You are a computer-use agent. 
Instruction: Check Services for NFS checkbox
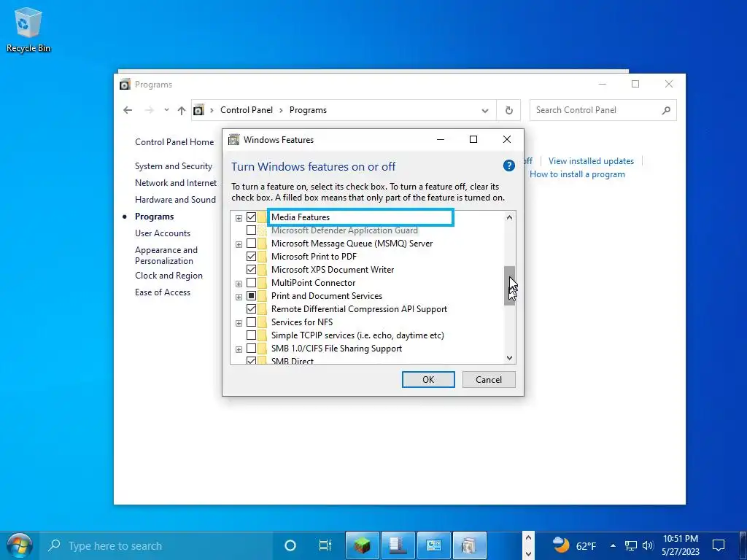251,322
